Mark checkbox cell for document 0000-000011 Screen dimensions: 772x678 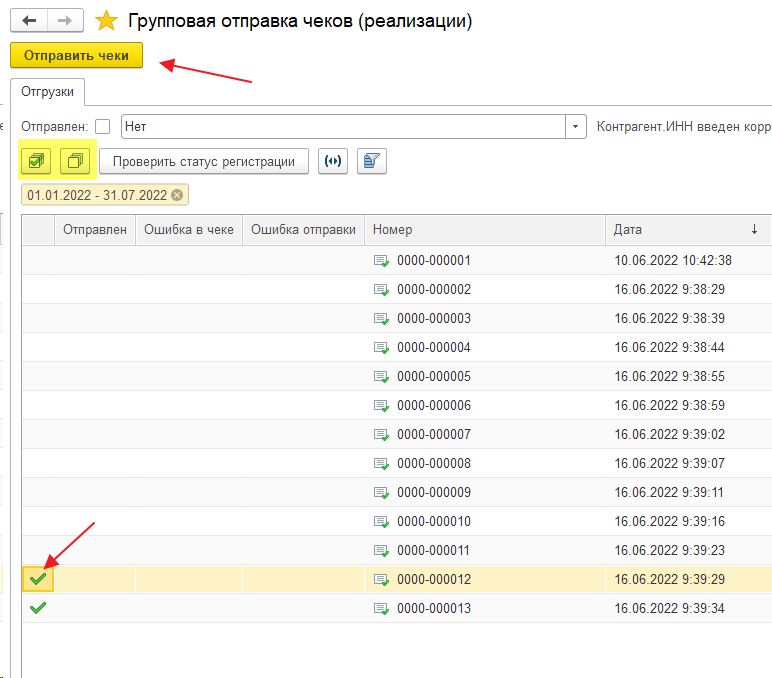[38, 550]
